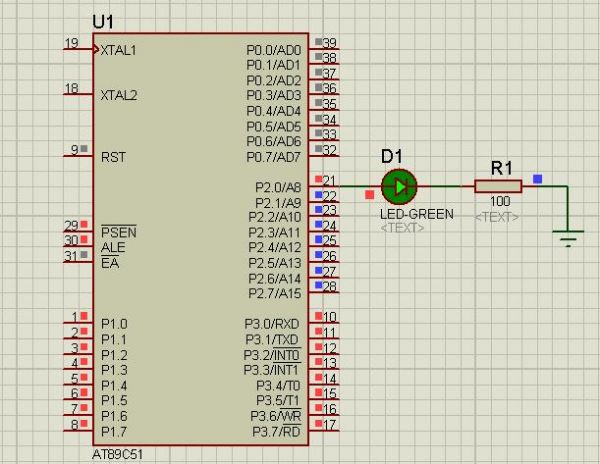Click the wire between D1 and R1
Viewport: 600px width, 464px height.
coord(445,186)
